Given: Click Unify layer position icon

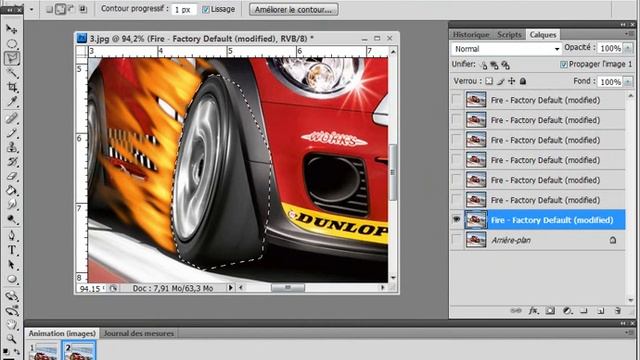Looking at the screenshot, I should coord(484,65).
